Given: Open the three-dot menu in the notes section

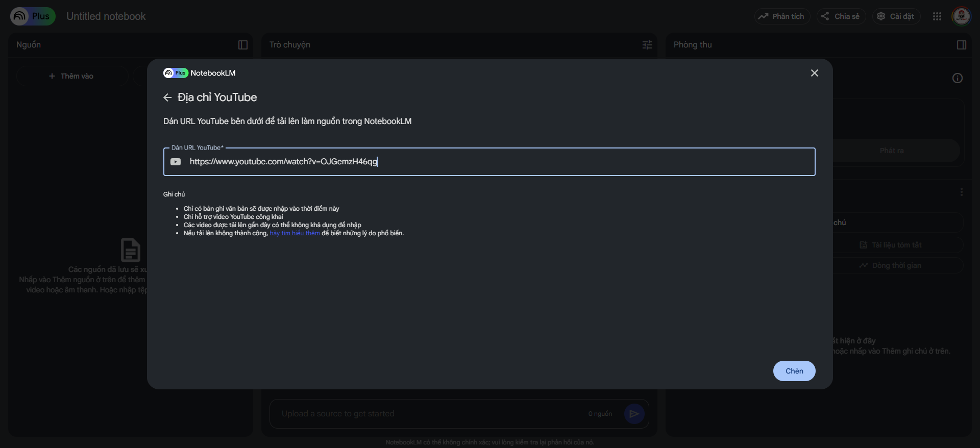Looking at the screenshot, I should tap(962, 192).
